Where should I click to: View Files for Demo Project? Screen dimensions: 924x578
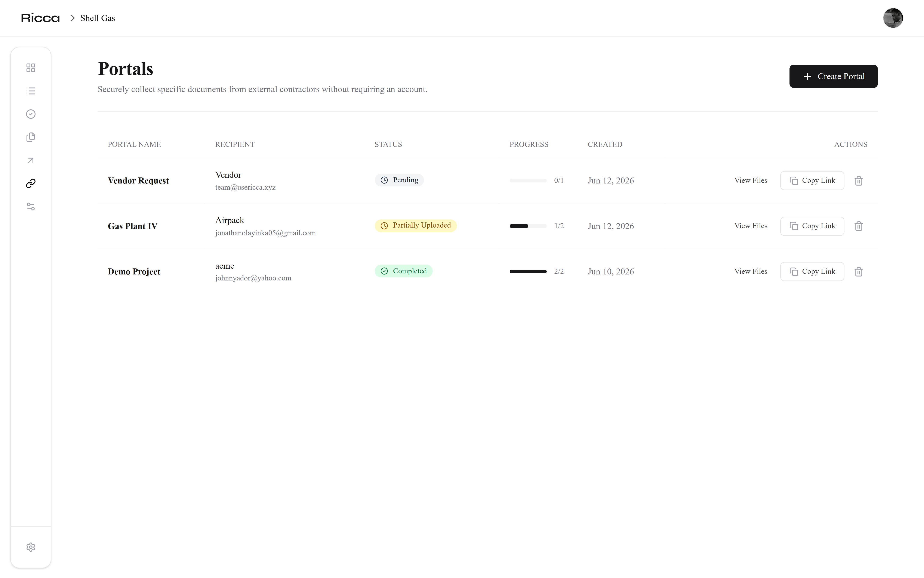[750, 271]
